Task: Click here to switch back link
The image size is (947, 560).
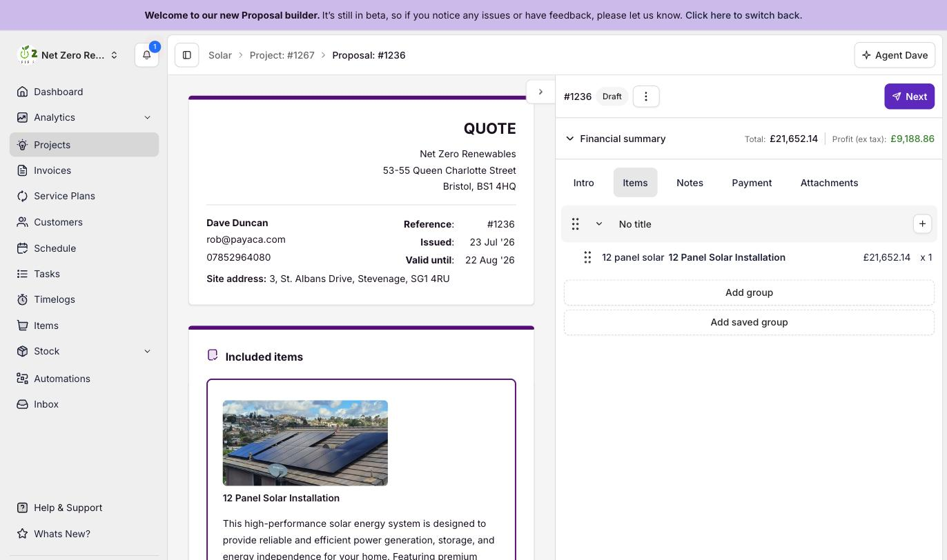Action: click(x=743, y=15)
